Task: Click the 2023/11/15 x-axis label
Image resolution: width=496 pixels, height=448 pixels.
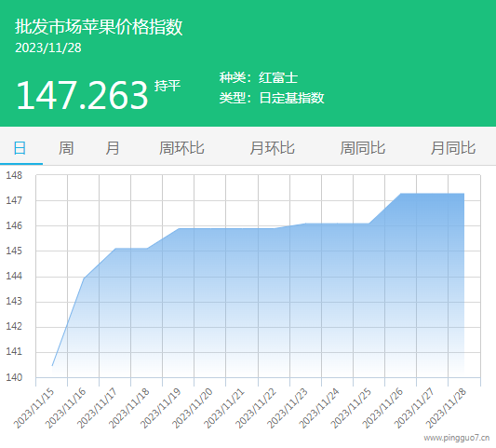Action: tap(34, 409)
